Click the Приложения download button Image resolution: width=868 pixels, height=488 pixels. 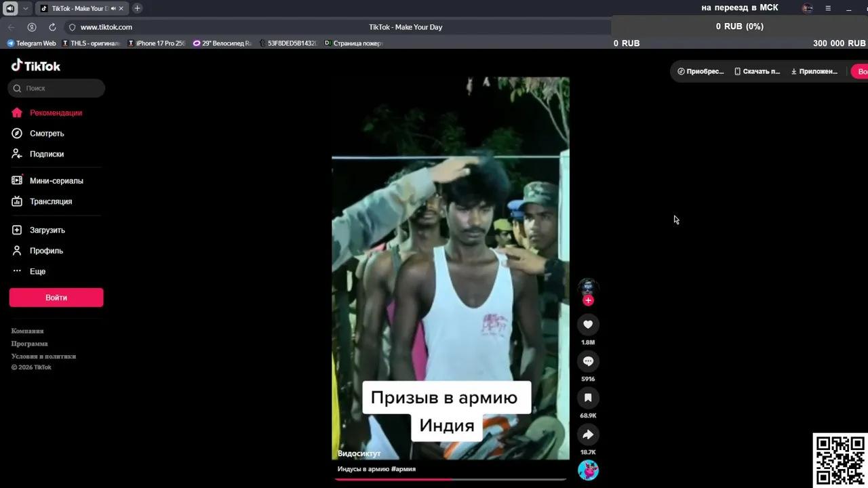(x=814, y=71)
